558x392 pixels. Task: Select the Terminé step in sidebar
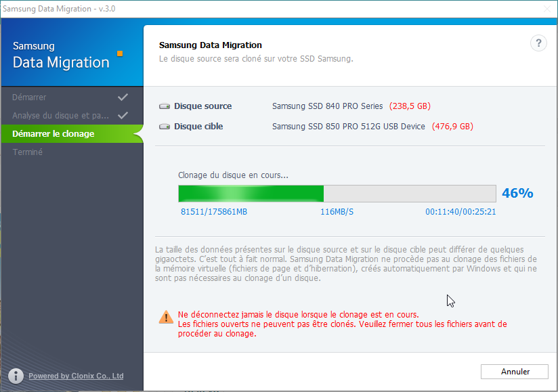(72, 152)
